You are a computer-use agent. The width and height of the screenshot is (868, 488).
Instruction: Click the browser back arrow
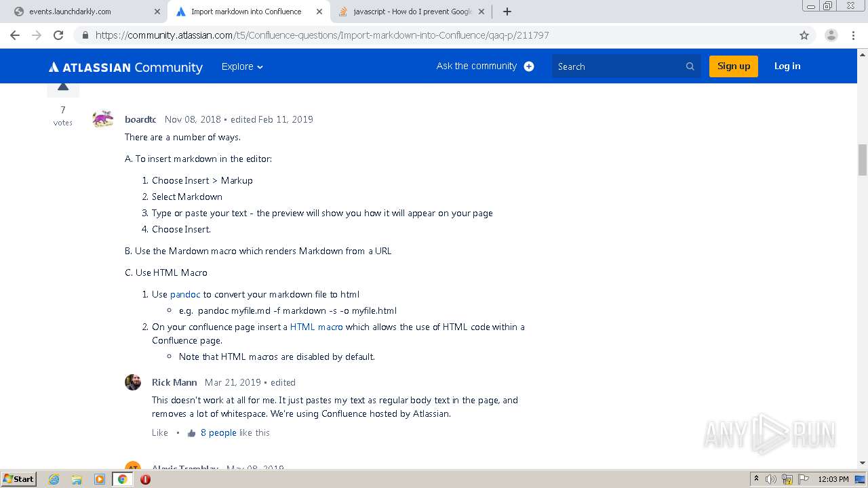coord(15,35)
